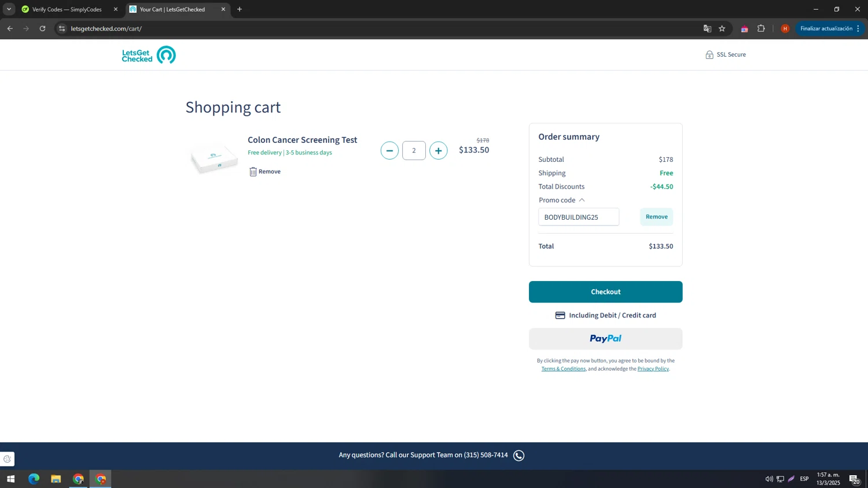Remove the applied promo code
The image size is (868, 488).
[x=656, y=217]
